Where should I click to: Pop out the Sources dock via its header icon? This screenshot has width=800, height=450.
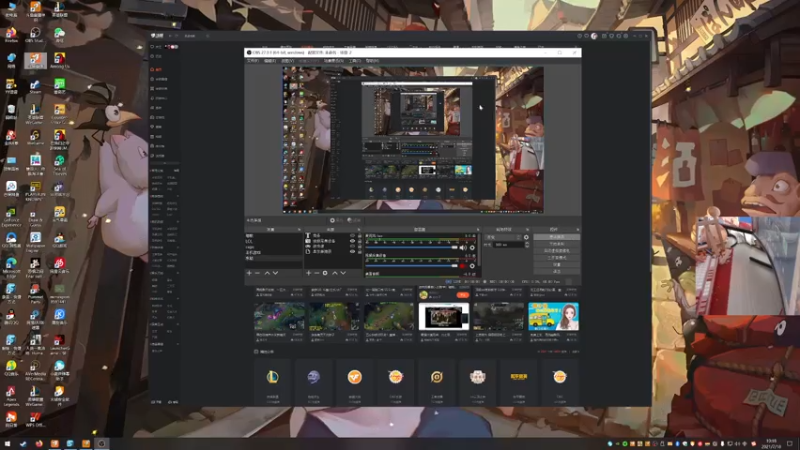tap(359, 230)
